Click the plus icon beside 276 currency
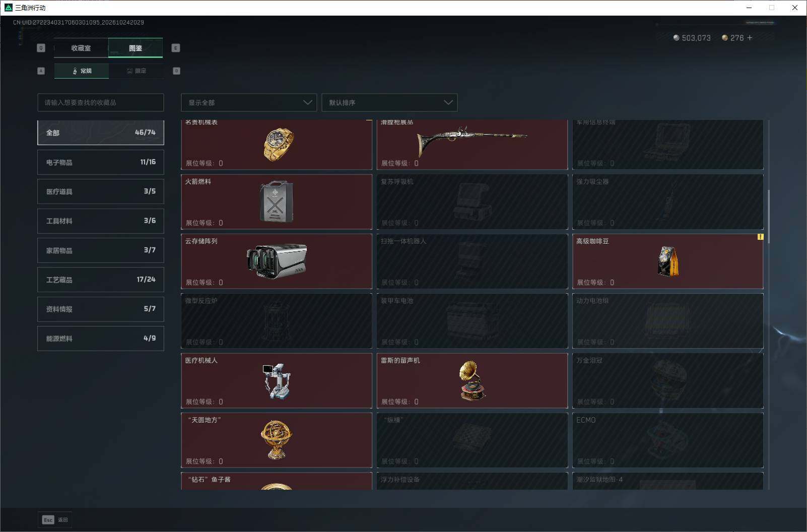The width and height of the screenshot is (807, 532). (750, 38)
